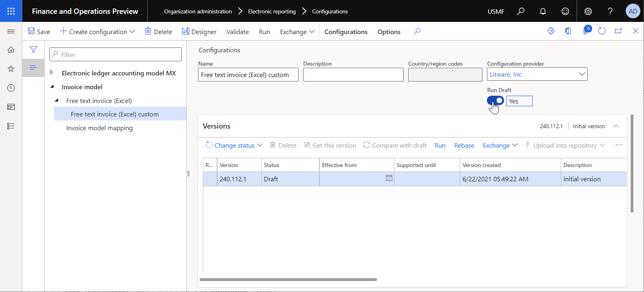Collapse Free text invoice (Excel) node
This screenshot has height=292, width=644.
click(x=56, y=100)
